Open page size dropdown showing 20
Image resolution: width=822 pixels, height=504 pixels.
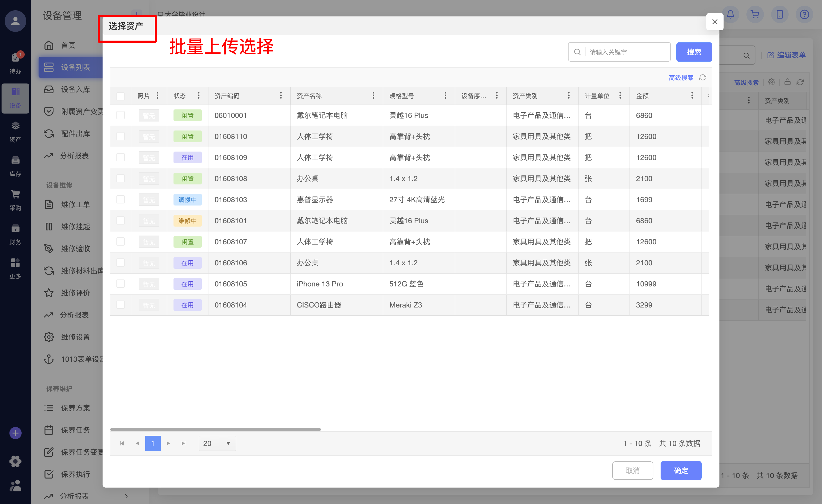[217, 443]
